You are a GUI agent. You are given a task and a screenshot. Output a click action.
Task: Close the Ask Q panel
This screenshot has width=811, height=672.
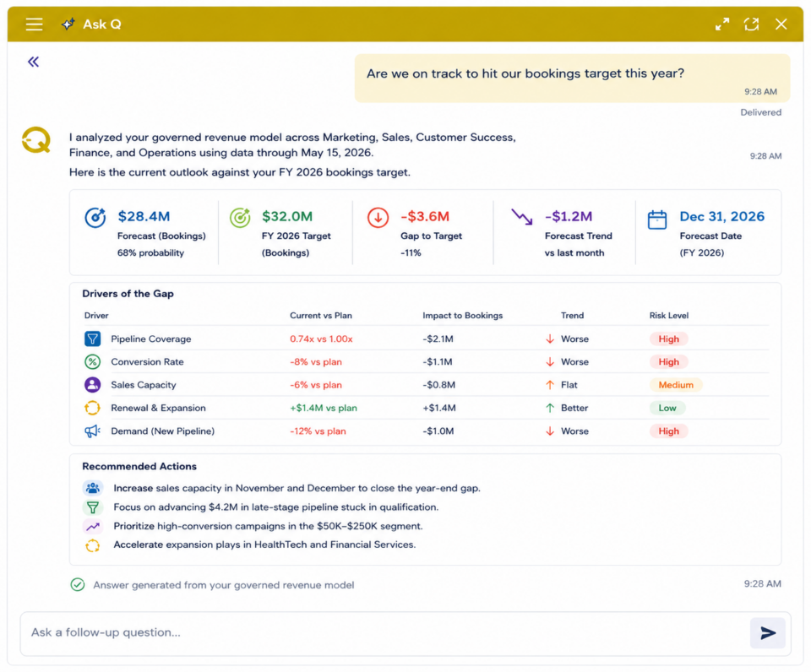point(781,24)
